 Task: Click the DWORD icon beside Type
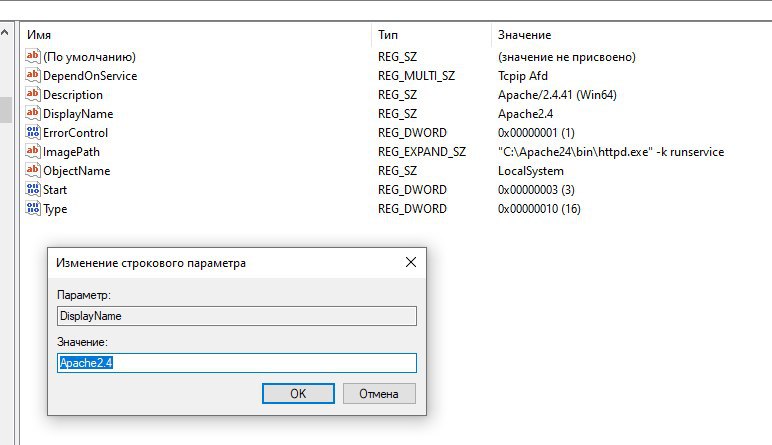(32, 208)
